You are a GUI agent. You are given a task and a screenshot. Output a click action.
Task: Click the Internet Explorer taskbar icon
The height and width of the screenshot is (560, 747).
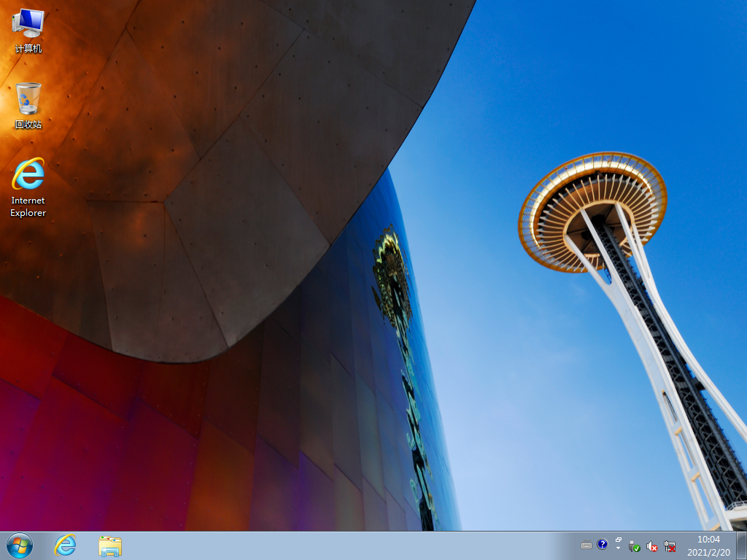[x=65, y=546]
